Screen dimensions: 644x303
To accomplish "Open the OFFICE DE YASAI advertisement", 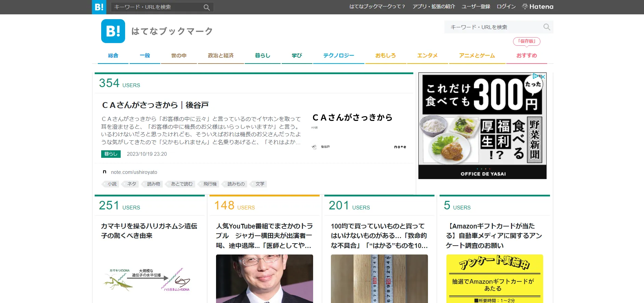I will (482, 126).
